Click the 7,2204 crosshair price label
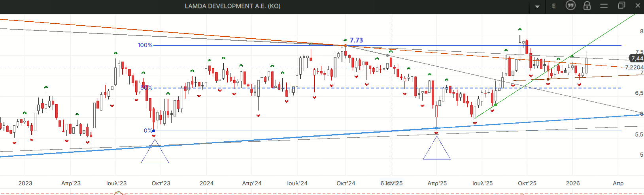Image resolution: width=644 pixels, height=195 pixels. point(634,67)
